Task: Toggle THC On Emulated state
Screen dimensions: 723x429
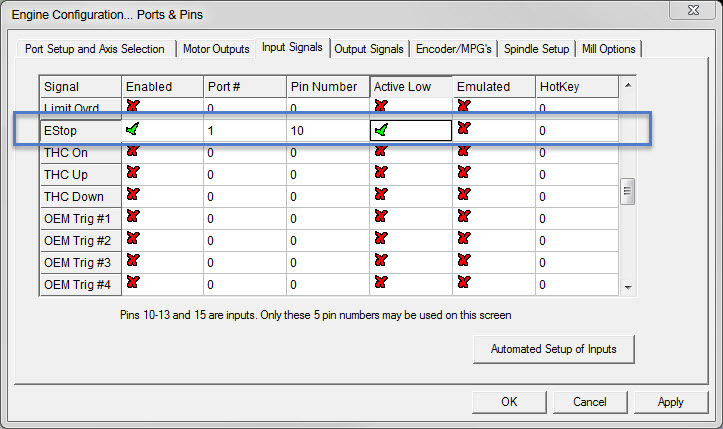Action: point(464,151)
